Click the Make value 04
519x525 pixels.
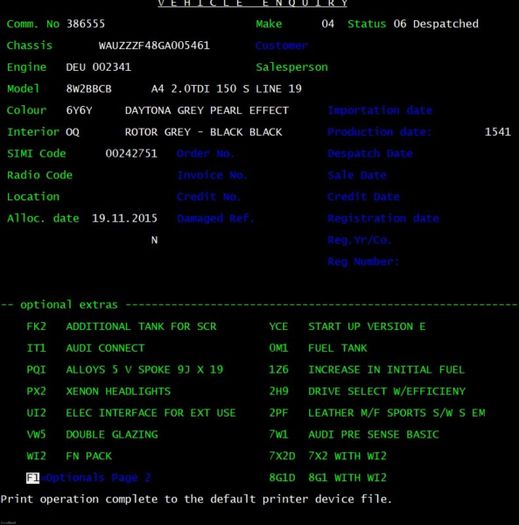pos(328,24)
